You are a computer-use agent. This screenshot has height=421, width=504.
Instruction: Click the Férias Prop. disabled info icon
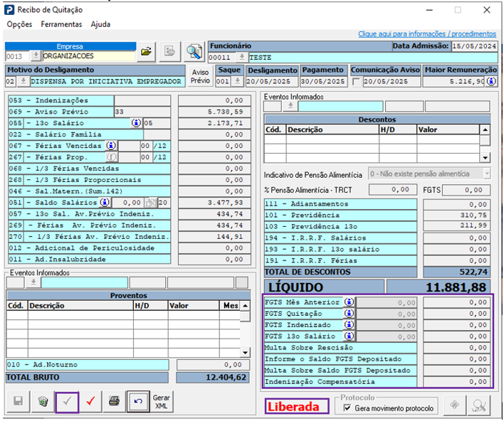click(x=112, y=157)
